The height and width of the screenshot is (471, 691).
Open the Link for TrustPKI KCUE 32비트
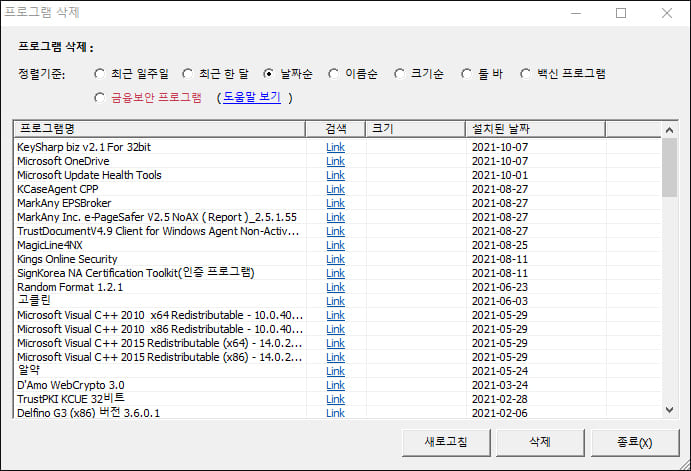[335, 399]
